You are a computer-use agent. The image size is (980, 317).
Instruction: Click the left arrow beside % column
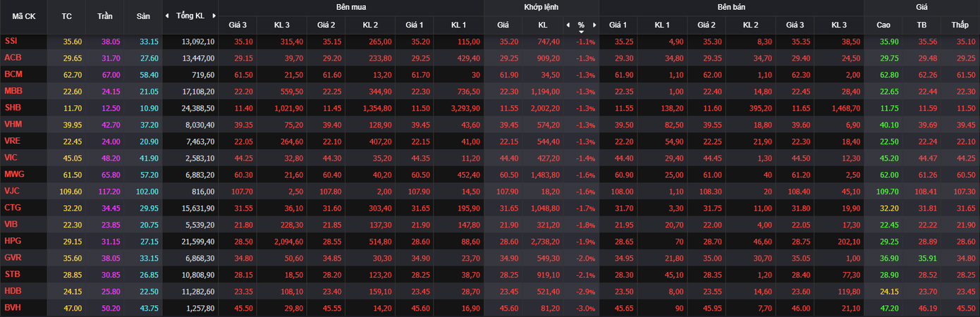pyautogui.click(x=567, y=25)
